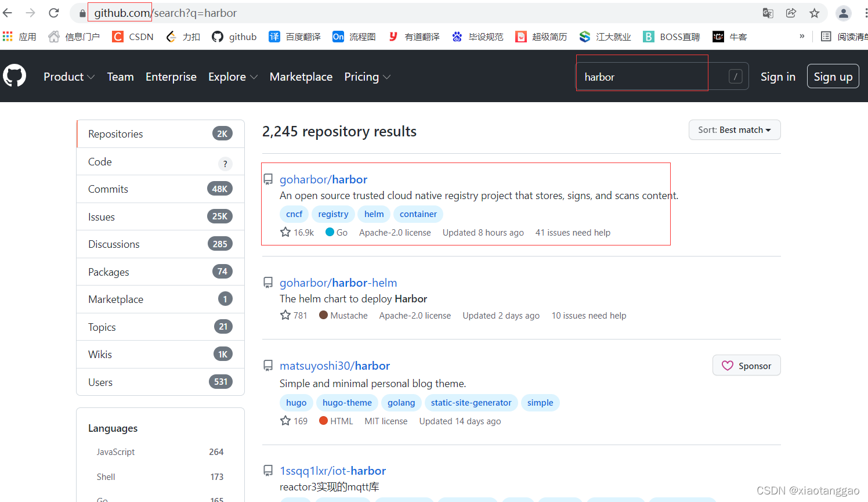Screen dimensions: 868x502
Task: Open the Sort: Best match dropdown
Action: click(735, 130)
